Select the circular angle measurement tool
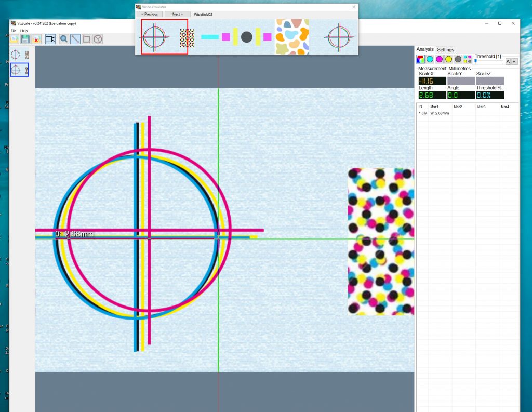Image resolution: width=532 pixels, height=412 pixels. [x=98, y=39]
